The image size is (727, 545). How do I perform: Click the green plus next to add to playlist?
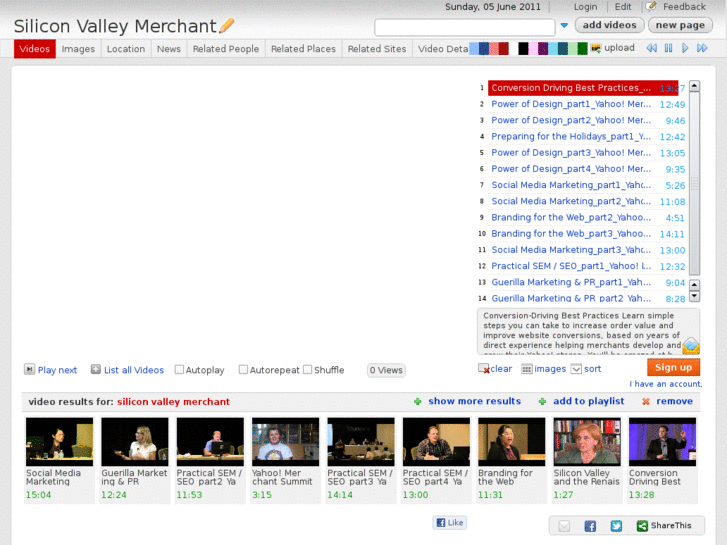click(542, 402)
